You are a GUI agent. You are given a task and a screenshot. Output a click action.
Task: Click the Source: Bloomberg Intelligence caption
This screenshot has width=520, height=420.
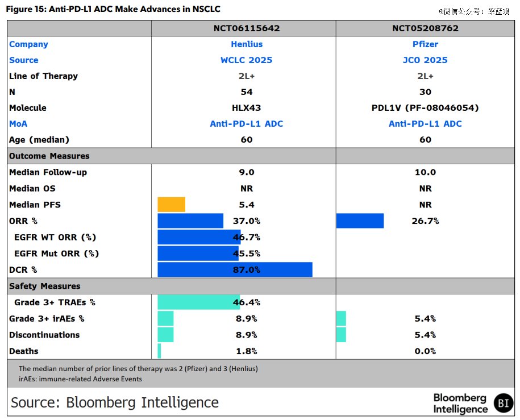click(115, 402)
